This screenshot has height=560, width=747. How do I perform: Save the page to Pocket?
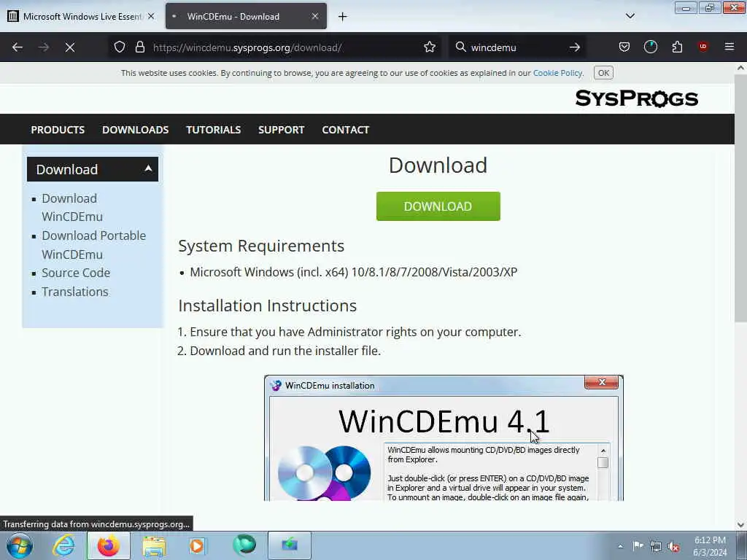point(624,47)
